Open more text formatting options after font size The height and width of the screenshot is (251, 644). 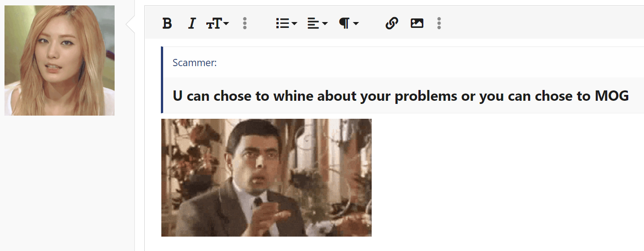click(244, 23)
